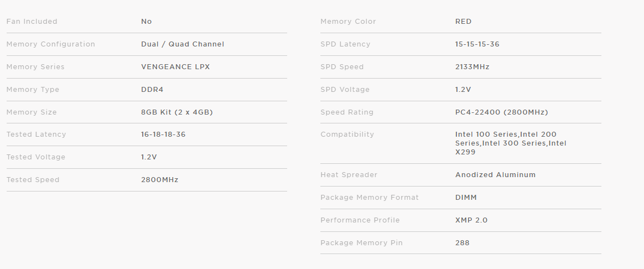Image resolution: width=644 pixels, height=269 pixels.
Task: Select the Anodized Aluminum heat spreader value
Action: pyautogui.click(x=496, y=174)
